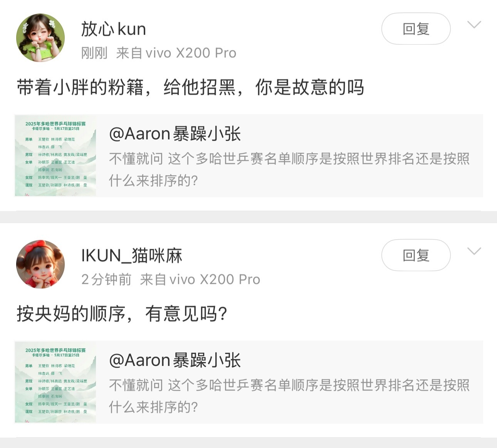This screenshot has height=448, width=497.
Task: Open the username IKUN_猫咪麻
Action: pos(132,255)
